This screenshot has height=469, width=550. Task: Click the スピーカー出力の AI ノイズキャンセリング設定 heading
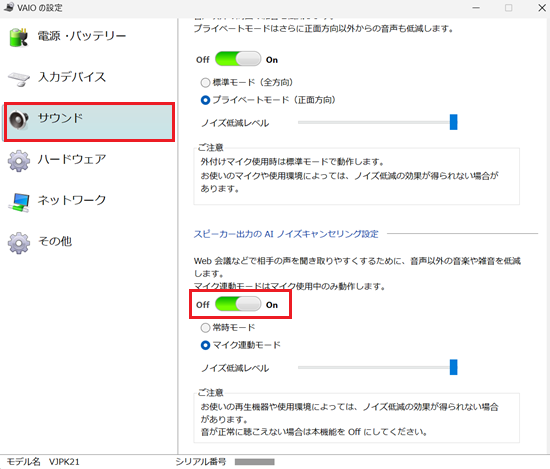pyautogui.click(x=286, y=234)
